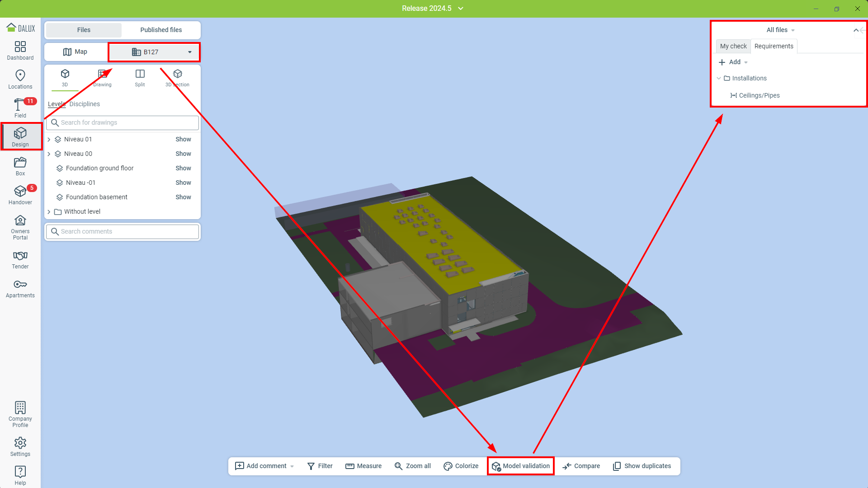Open the Handover module
This screenshot has width=868, height=488.
(x=20, y=195)
